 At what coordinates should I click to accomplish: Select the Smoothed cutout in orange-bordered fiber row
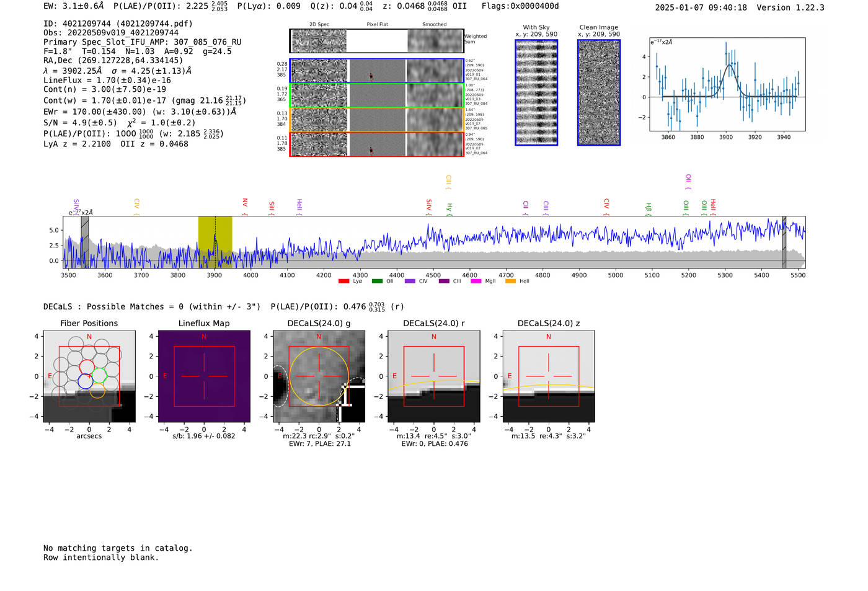(x=435, y=120)
